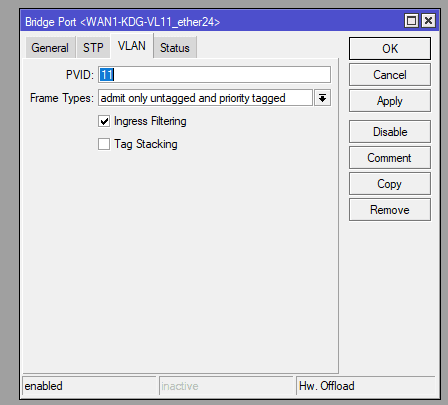Enable the Tag Stacking checkbox
This screenshot has width=448, height=405.
(104, 144)
